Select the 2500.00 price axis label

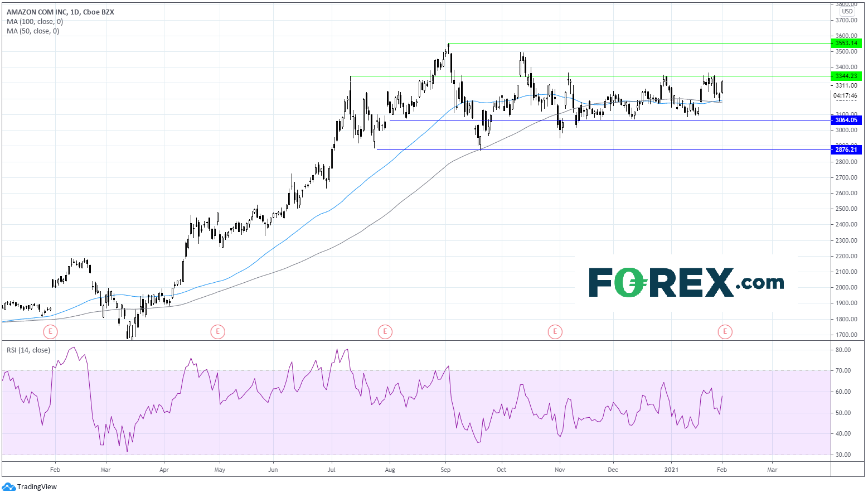click(846, 209)
